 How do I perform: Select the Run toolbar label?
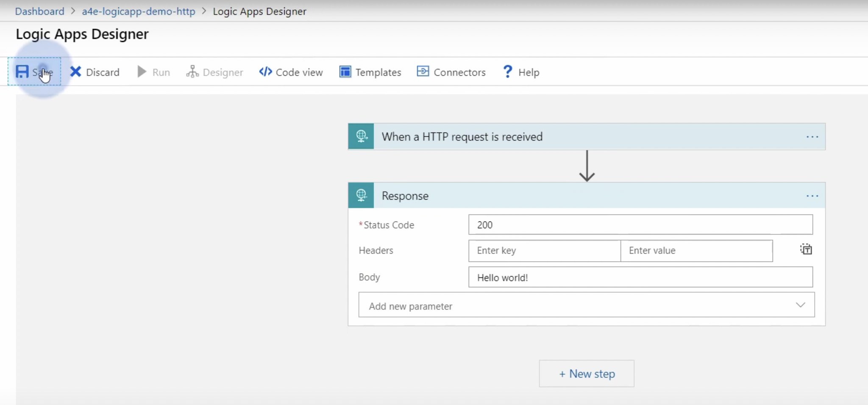coord(161,72)
